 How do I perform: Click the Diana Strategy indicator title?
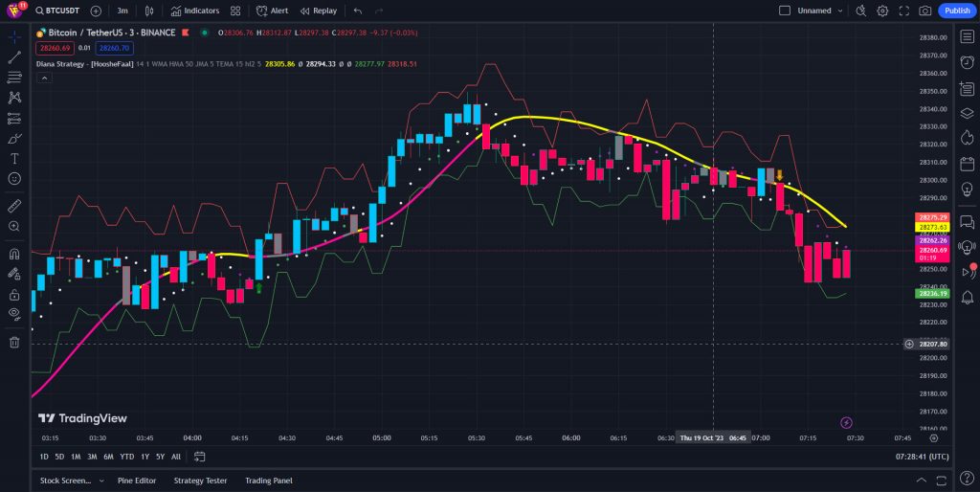tap(84, 64)
